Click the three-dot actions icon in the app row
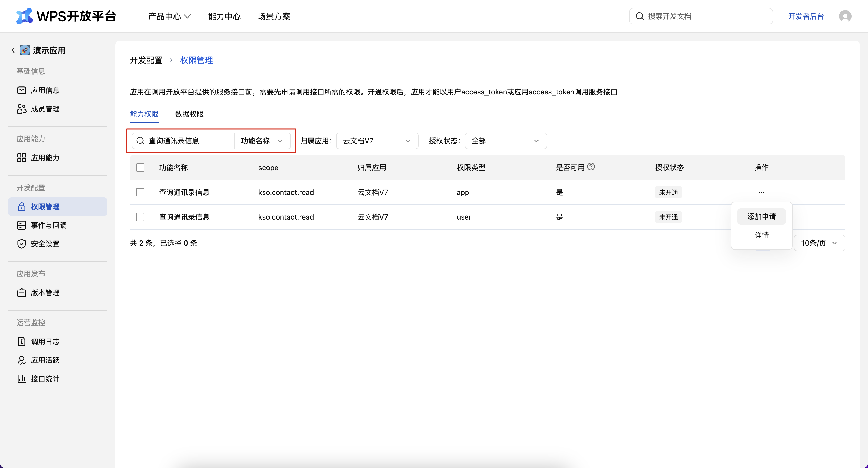The width and height of the screenshot is (868, 468). [x=761, y=192]
